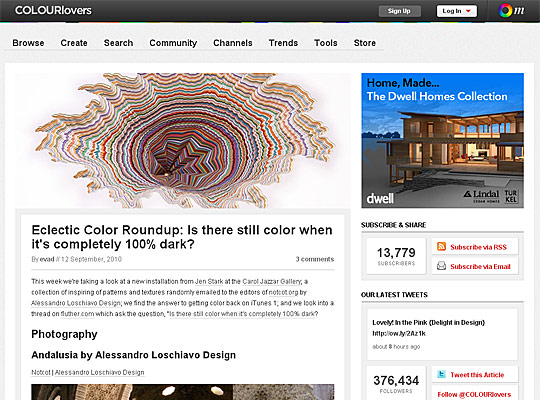Click Subscribe via RSS text

[478, 247]
